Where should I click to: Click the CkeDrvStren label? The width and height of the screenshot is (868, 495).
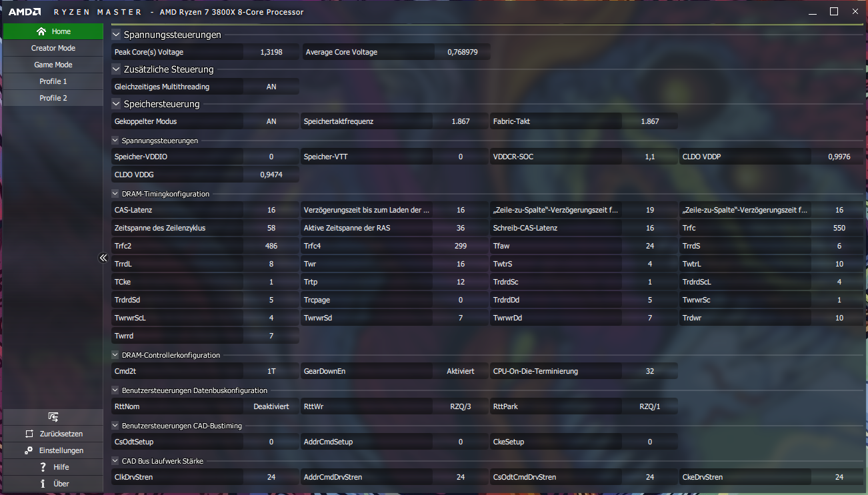[703, 477]
